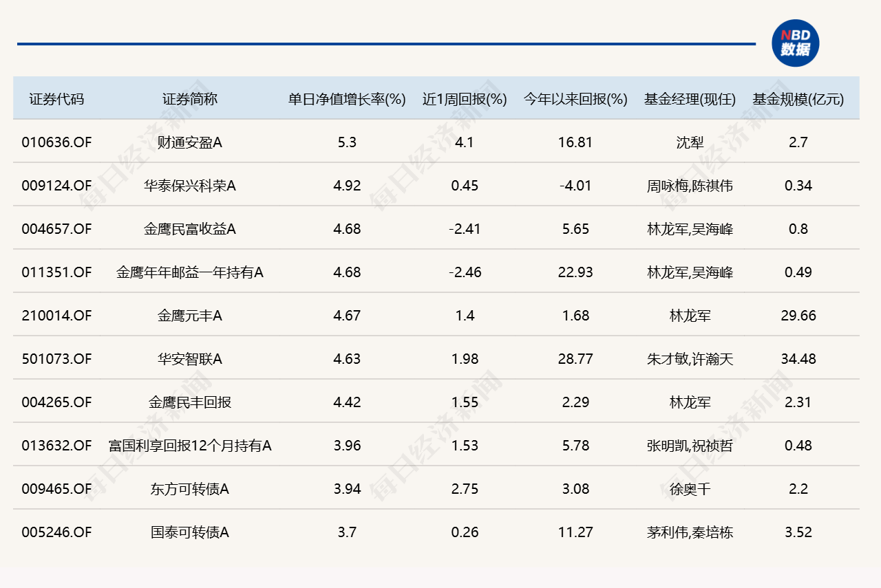Open fund 金鹰民富收益A
Viewport: 881px width, 588px height.
(x=190, y=229)
